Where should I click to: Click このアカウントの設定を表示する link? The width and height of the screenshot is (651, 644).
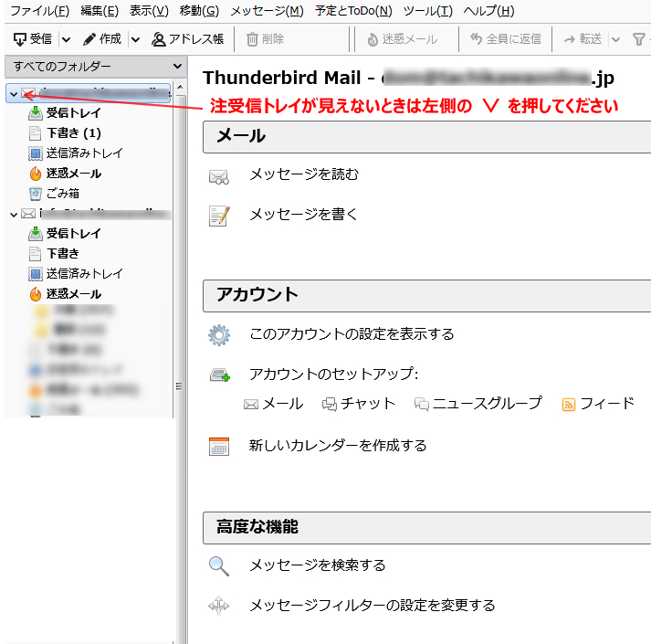(352, 334)
